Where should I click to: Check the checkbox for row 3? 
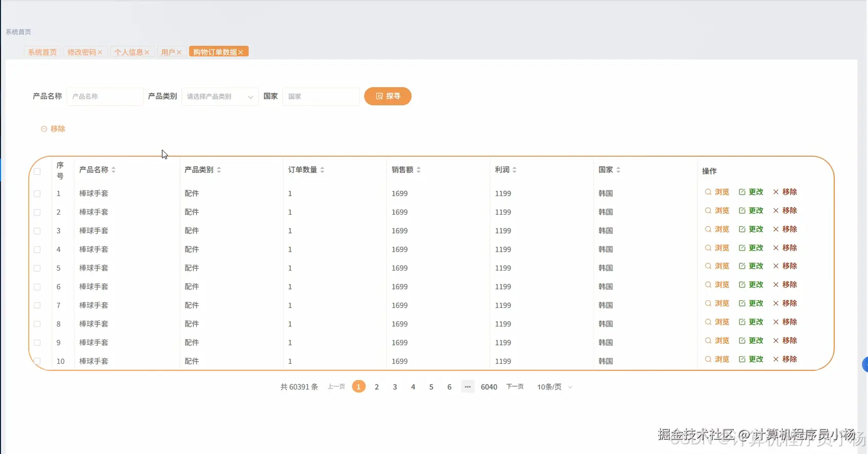coord(37,231)
